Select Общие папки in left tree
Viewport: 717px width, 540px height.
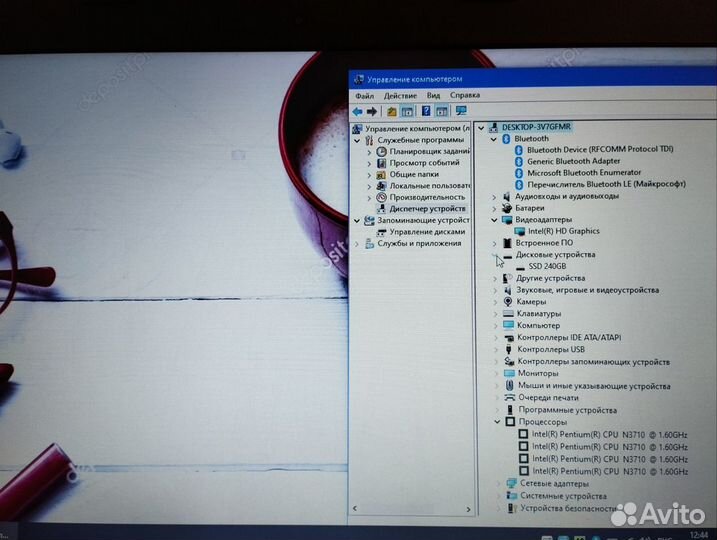coord(414,174)
